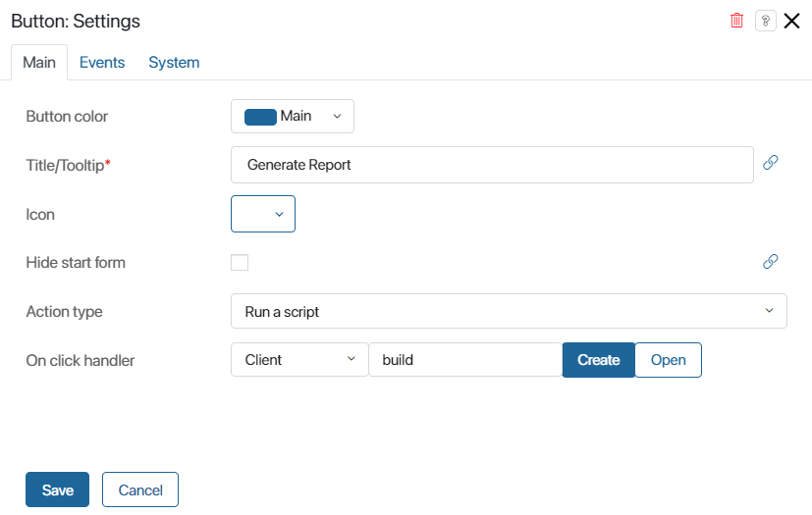This screenshot has height=515, width=812.
Task: Open the Client handler type dropdown
Action: pyautogui.click(x=299, y=360)
